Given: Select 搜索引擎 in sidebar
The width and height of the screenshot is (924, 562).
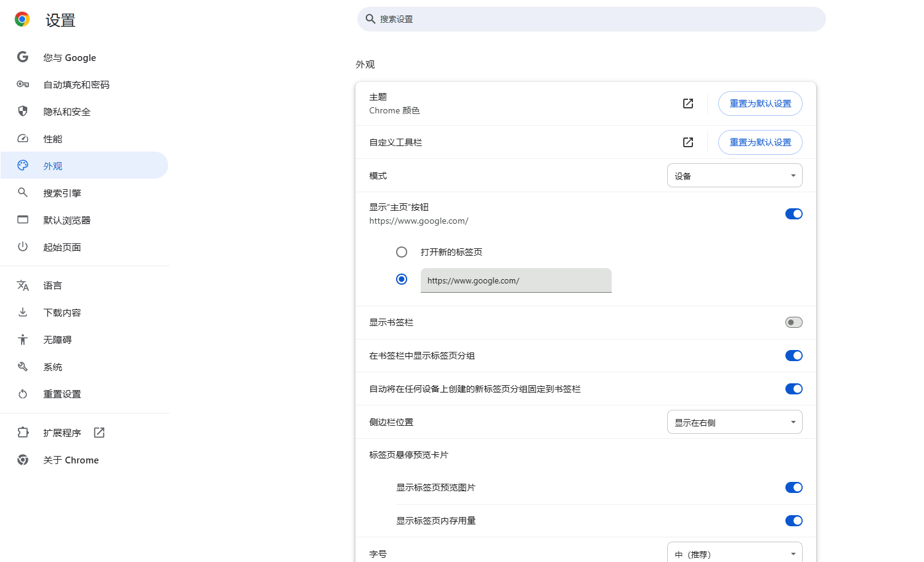Looking at the screenshot, I should (84, 193).
